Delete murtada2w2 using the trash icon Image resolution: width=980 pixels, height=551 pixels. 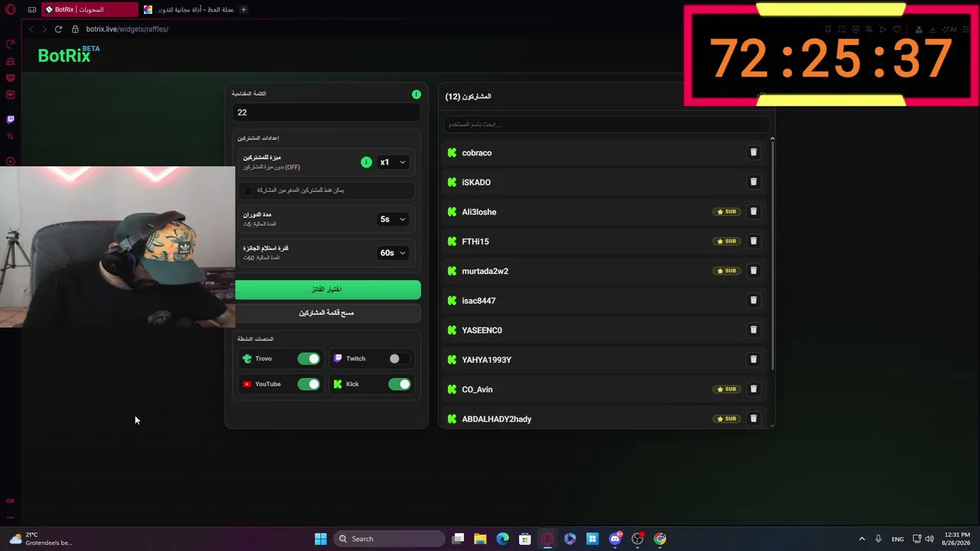(753, 270)
